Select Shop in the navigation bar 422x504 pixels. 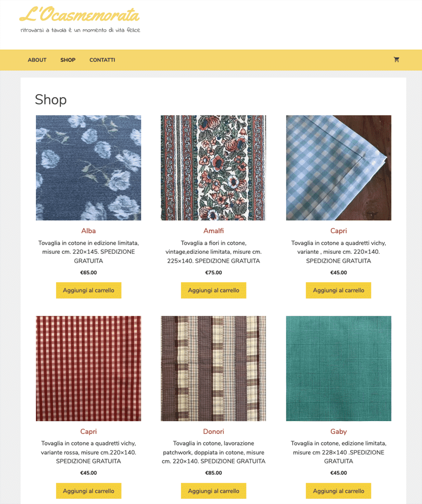pos(68,60)
